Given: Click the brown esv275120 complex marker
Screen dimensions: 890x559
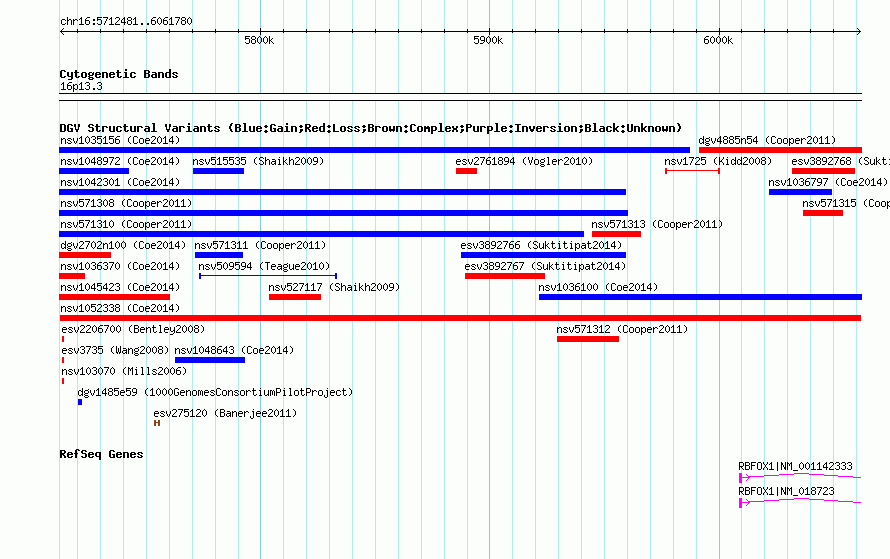Looking at the screenshot, I should pos(157,423).
